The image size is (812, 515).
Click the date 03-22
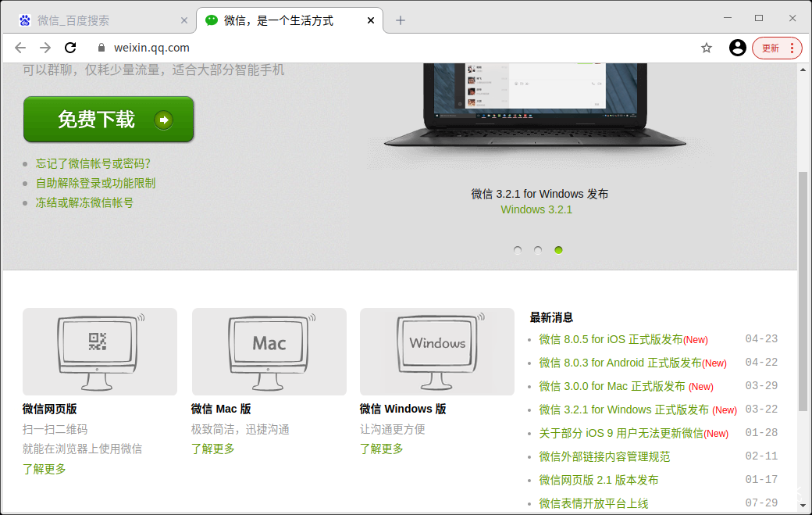761,409
